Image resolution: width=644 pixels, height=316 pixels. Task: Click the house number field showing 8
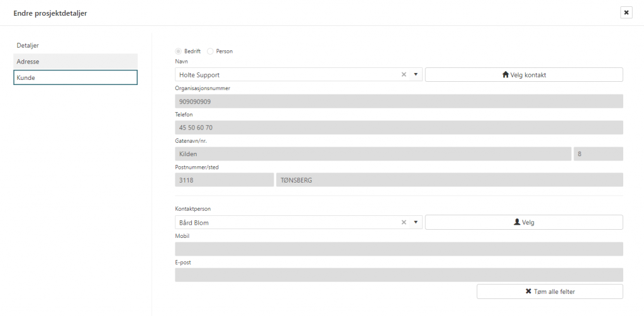597,154
